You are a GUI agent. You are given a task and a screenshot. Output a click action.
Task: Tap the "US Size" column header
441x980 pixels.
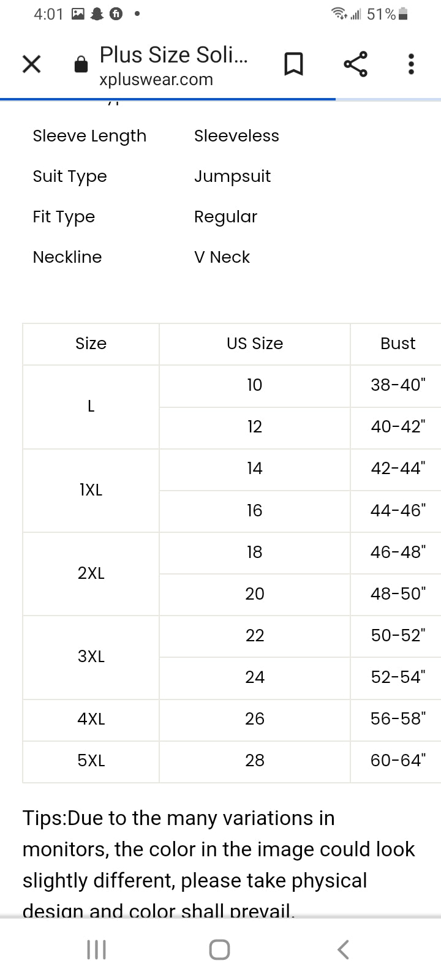(x=255, y=344)
